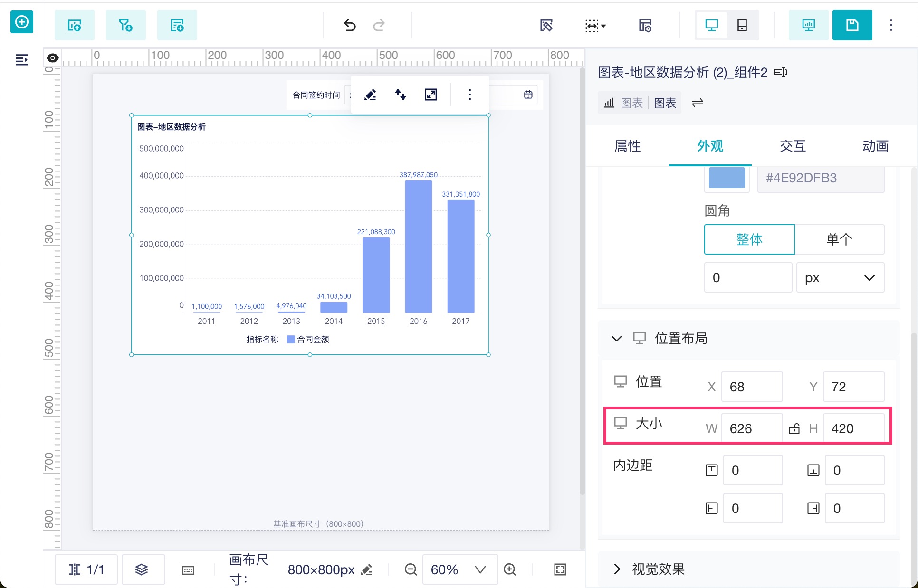The width and height of the screenshot is (918, 588).
Task: Switch to the 属性 tab
Action: point(627,146)
